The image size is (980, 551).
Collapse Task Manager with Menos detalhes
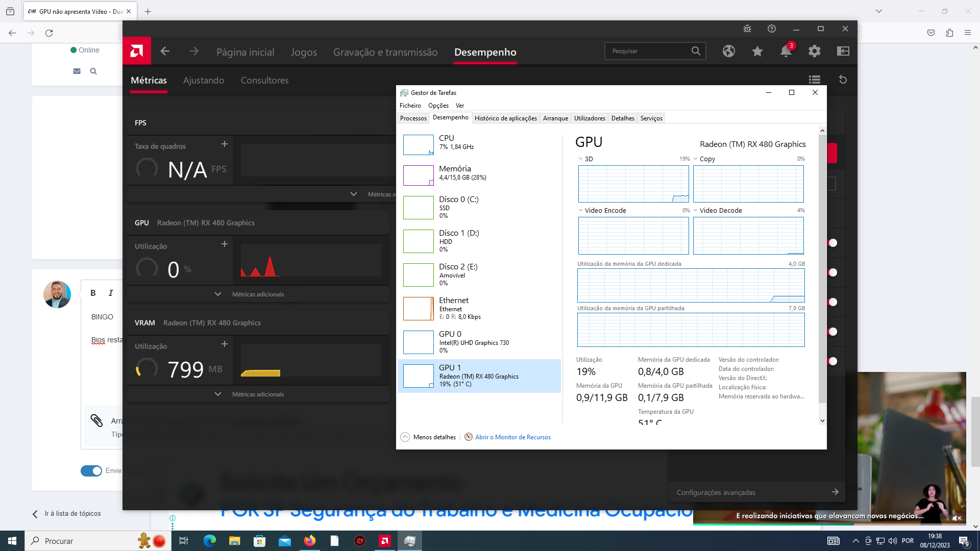(428, 437)
